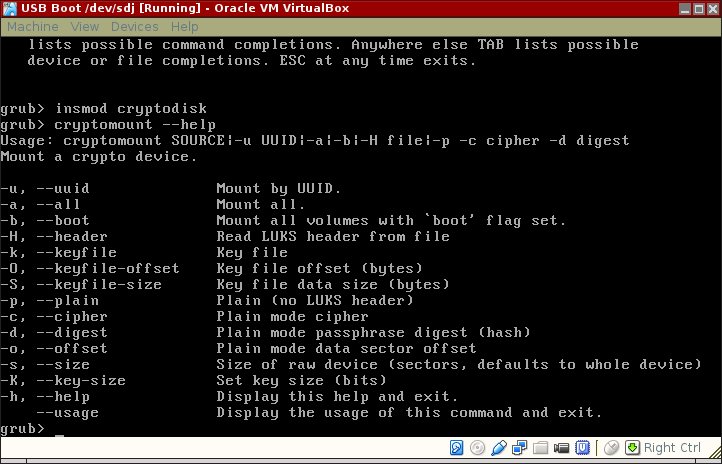Image resolution: width=722 pixels, height=464 pixels.
Task: Click 'Set key size (bits)' description
Action: click(302, 381)
